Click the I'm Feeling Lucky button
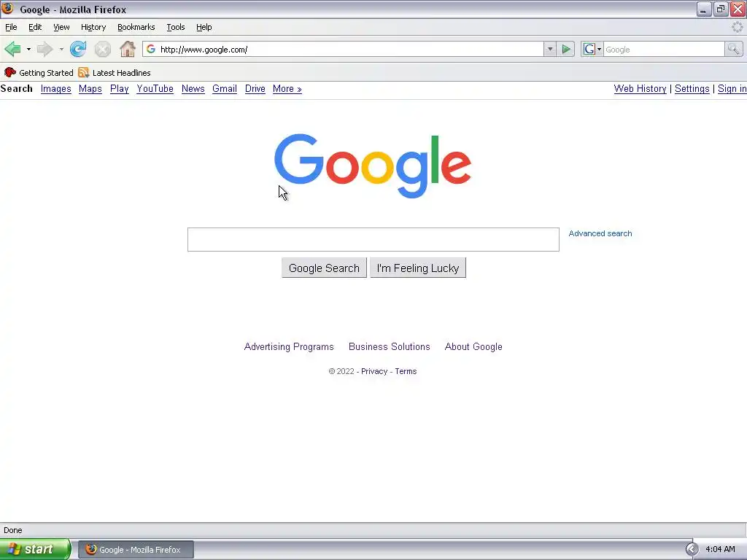The width and height of the screenshot is (747, 560). (x=418, y=268)
